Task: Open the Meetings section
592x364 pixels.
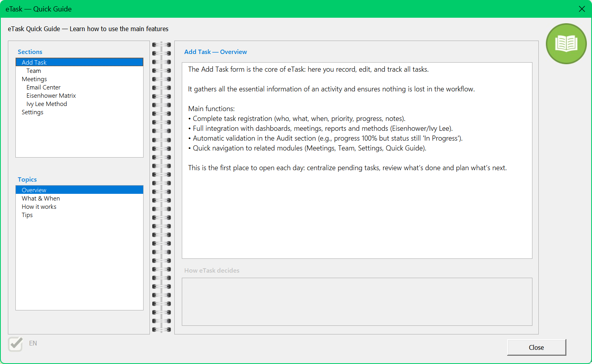Action: pos(34,79)
